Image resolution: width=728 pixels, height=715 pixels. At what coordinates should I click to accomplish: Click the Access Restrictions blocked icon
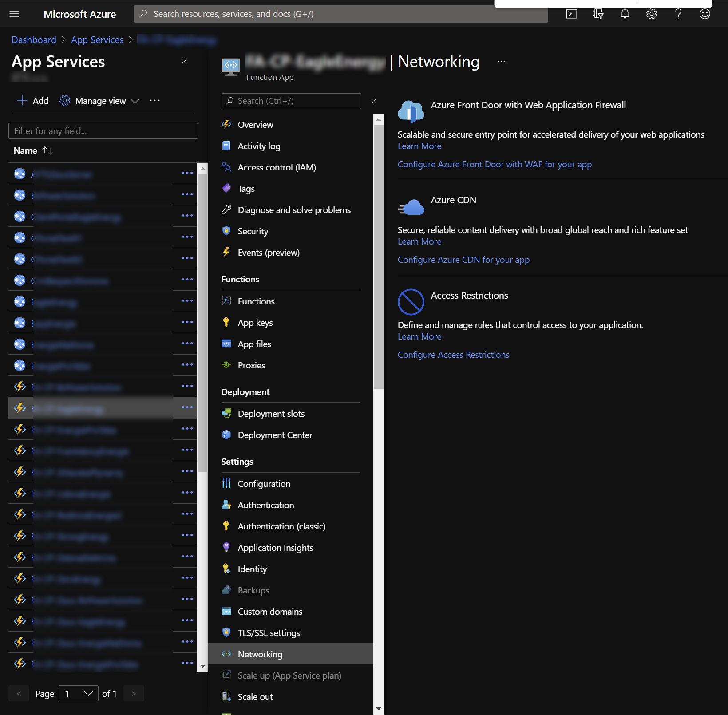click(x=411, y=302)
